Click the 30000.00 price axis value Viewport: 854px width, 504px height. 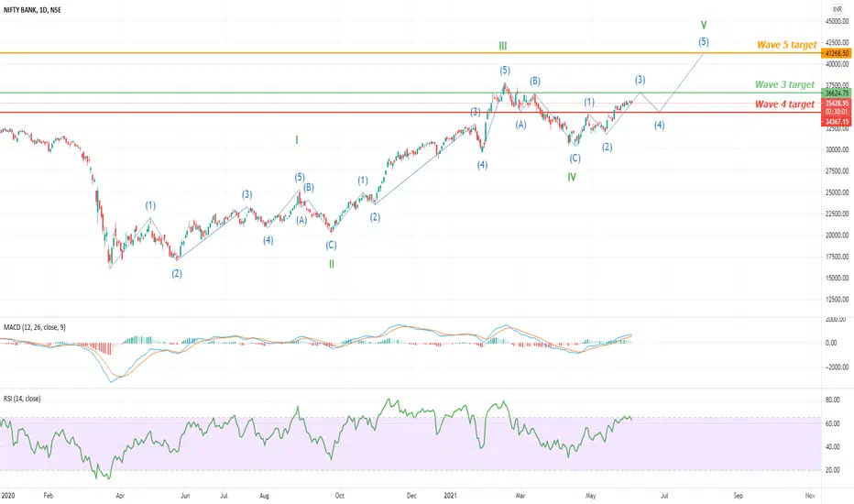pos(838,150)
